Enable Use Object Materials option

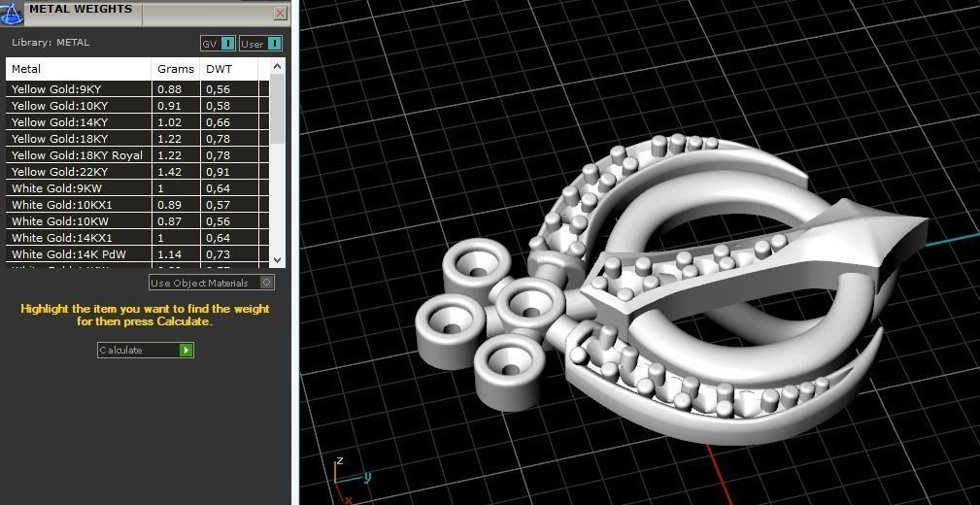[x=212, y=283]
